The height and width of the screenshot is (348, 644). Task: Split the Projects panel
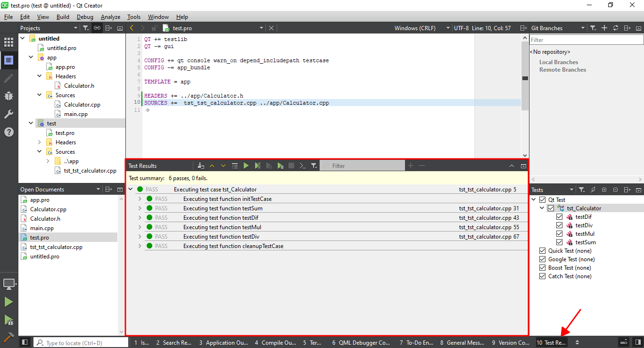point(108,28)
